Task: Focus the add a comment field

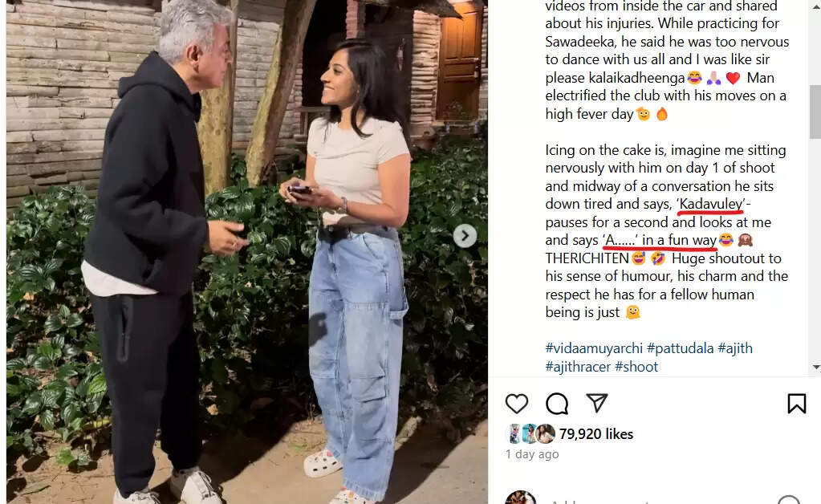Action: point(655,501)
